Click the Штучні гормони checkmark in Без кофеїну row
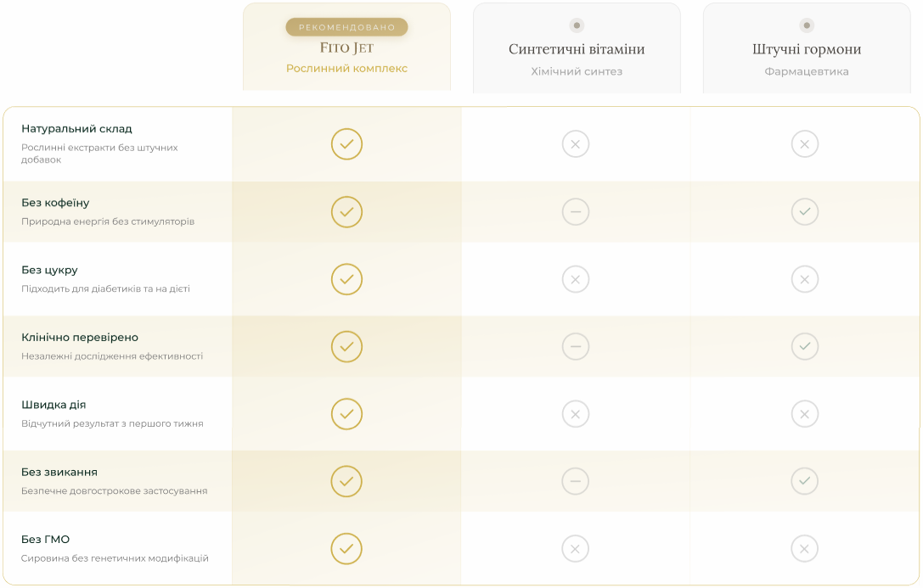The image size is (923, 588). (x=805, y=211)
